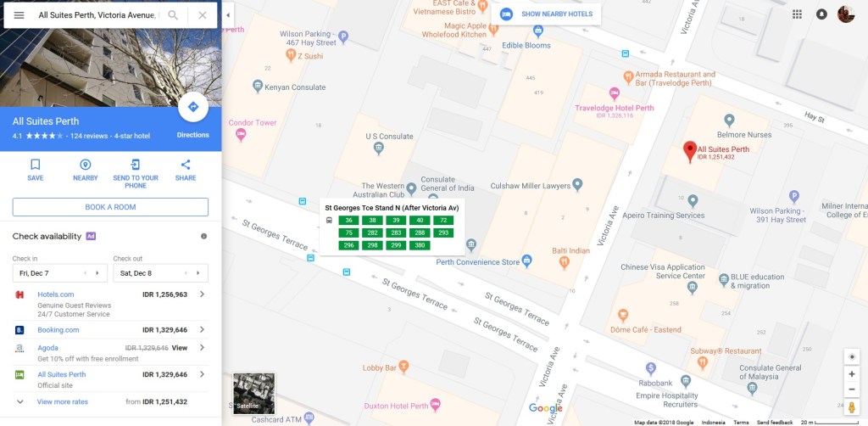Advance check-out date to next day
Screen dimensions: 868x426
(198, 273)
